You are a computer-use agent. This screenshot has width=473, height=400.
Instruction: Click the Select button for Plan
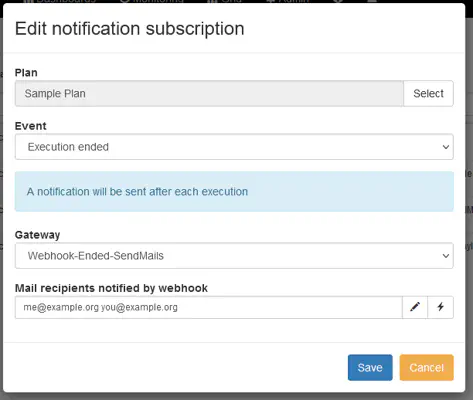coord(428,93)
